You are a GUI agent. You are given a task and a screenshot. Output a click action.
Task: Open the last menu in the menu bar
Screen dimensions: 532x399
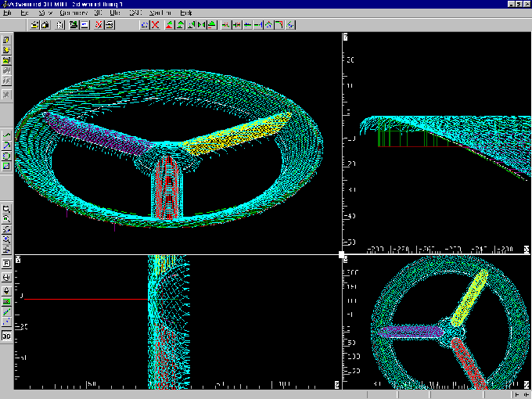[186, 13]
